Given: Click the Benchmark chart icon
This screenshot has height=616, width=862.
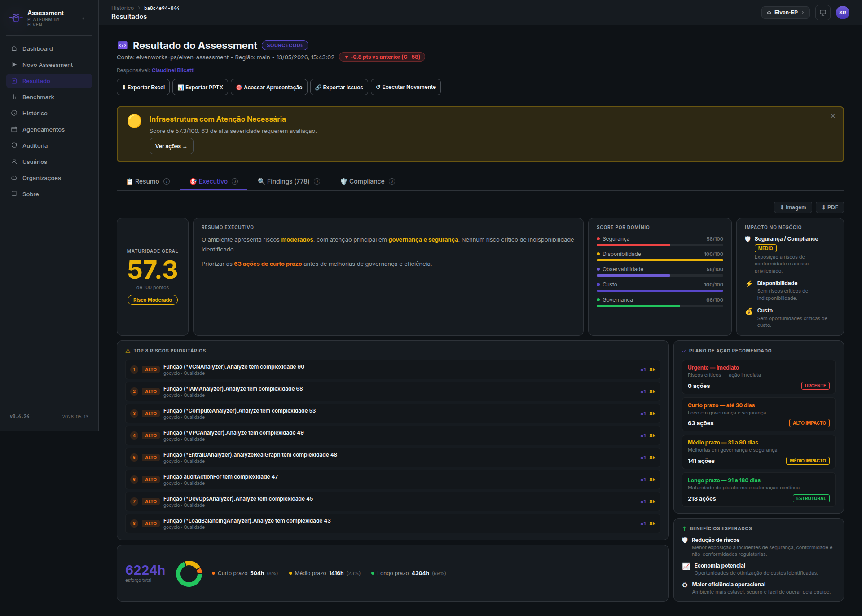Looking at the screenshot, I should pyautogui.click(x=14, y=97).
